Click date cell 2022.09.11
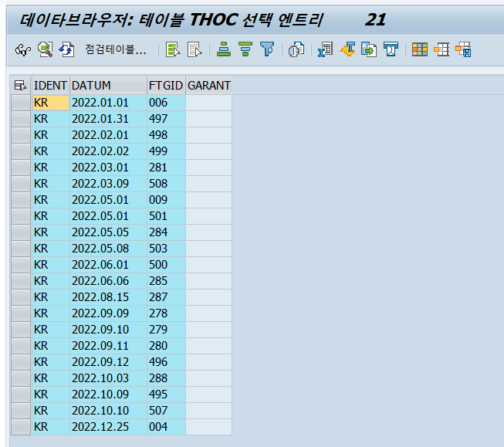 pos(108,346)
